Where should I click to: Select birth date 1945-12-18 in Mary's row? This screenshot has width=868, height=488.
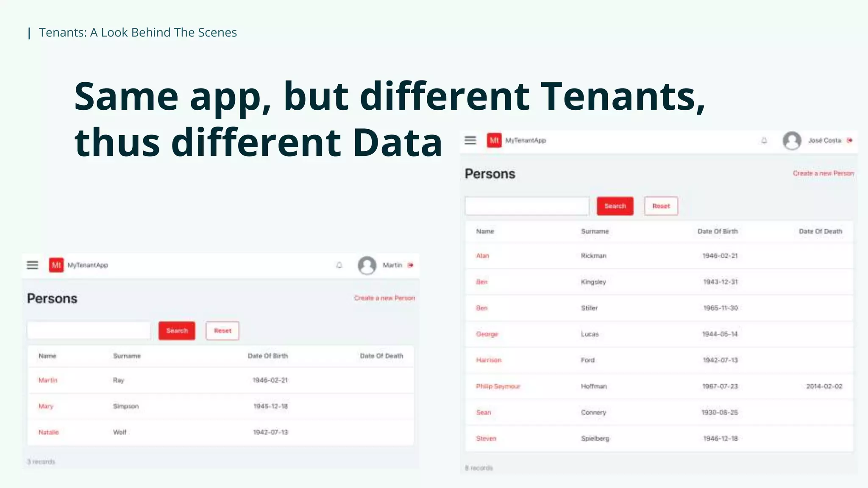[271, 406]
